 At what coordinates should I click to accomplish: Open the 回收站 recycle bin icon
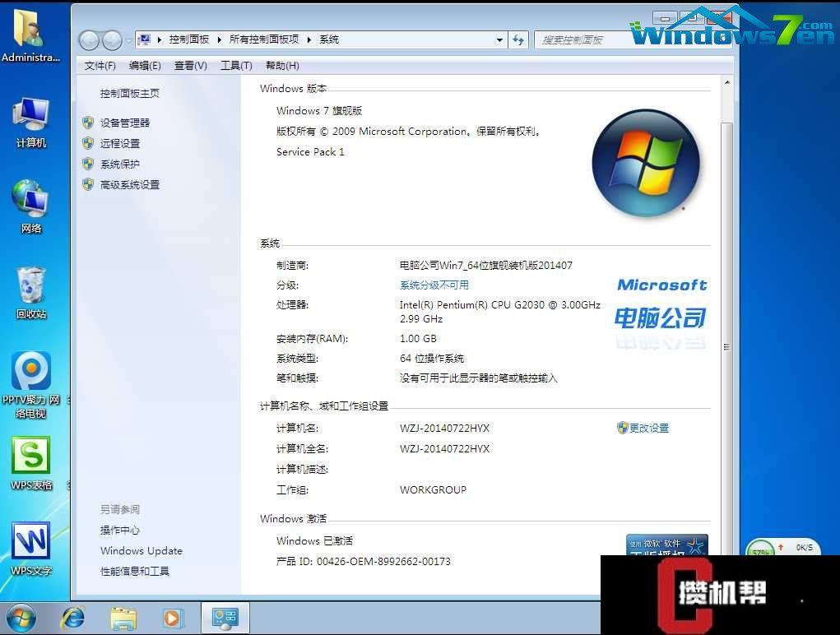click(x=30, y=292)
